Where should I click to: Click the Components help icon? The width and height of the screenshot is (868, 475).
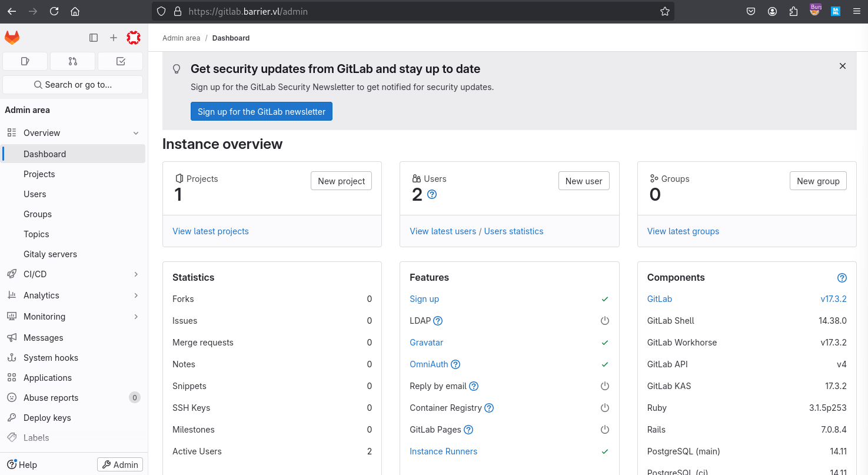[x=842, y=278]
